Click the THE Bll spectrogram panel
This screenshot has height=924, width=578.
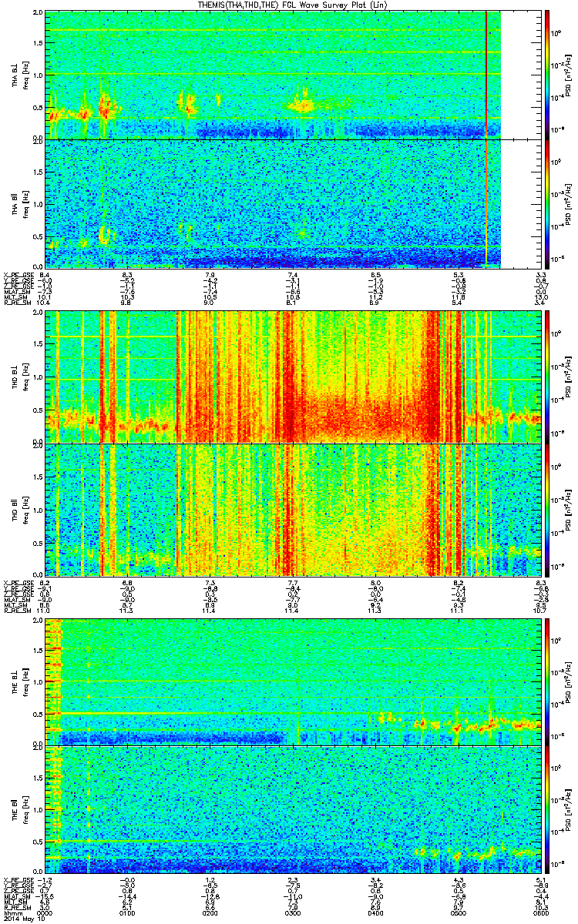tap(293, 809)
